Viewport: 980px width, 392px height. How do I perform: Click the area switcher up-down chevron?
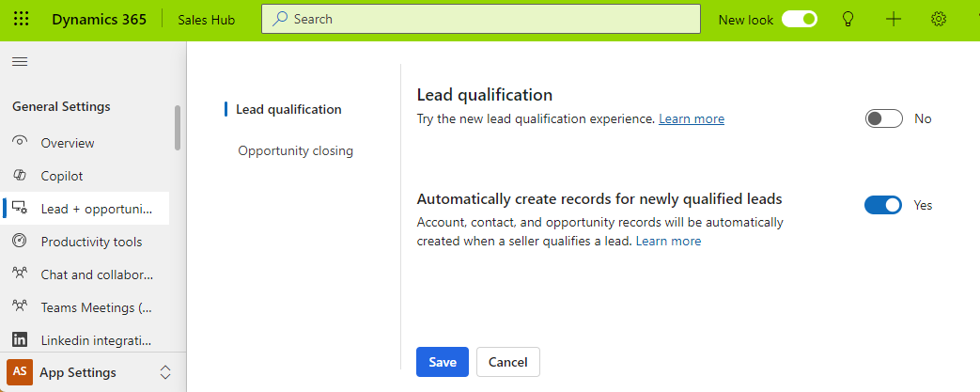coord(165,372)
